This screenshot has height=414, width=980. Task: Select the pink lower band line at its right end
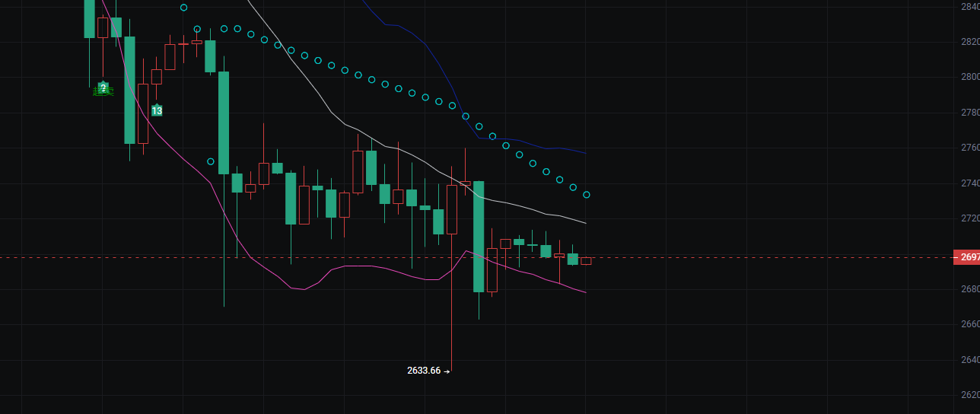(x=584, y=292)
